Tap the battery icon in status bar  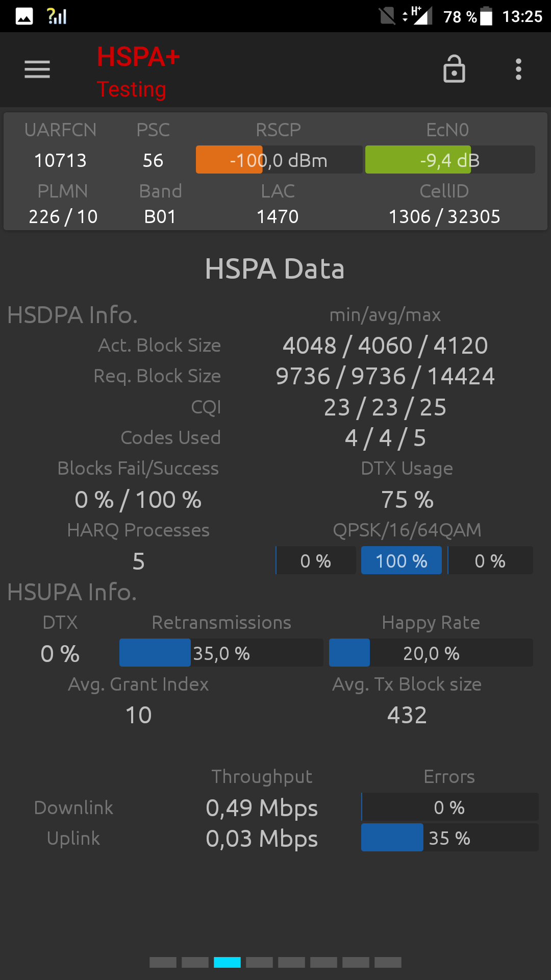(x=487, y=16)
